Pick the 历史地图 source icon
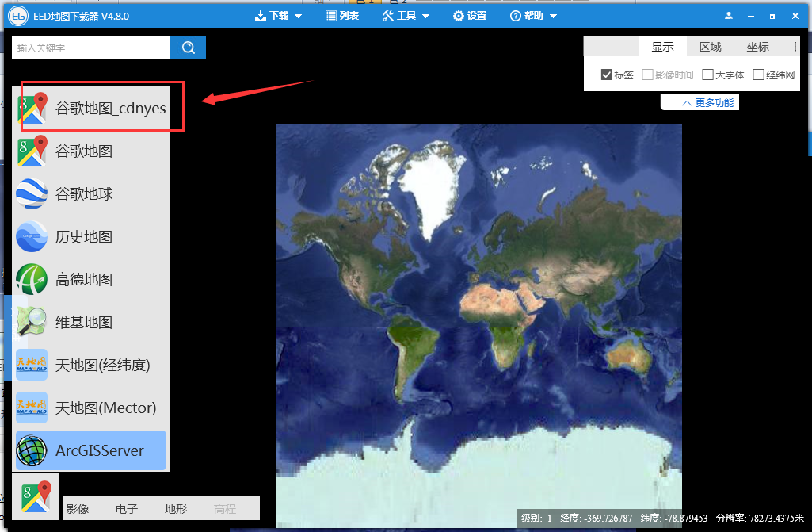This screenshot has width=812, height=532. 32,236
